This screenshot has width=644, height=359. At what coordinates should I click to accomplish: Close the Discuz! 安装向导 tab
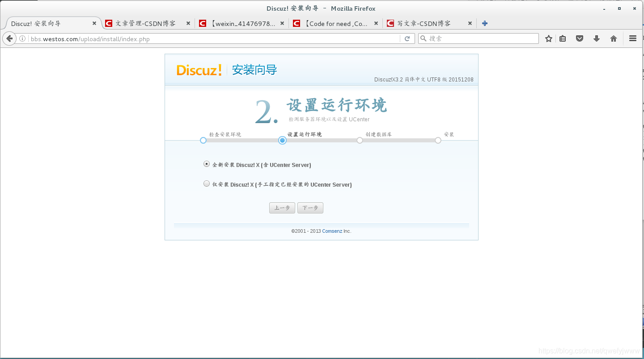94,23
